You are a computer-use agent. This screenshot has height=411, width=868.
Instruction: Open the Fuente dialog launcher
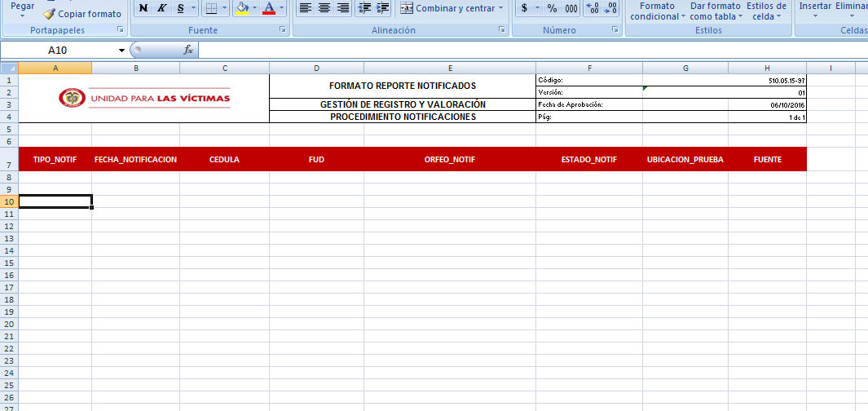coord(283,30)
